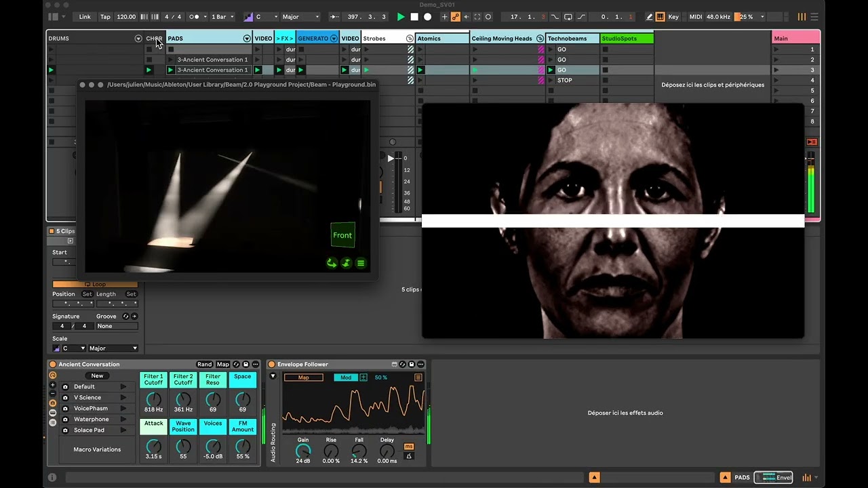Select the StudioSpots track header
The width and height of the screenshot is (868, 488).
tap(627, 39)
